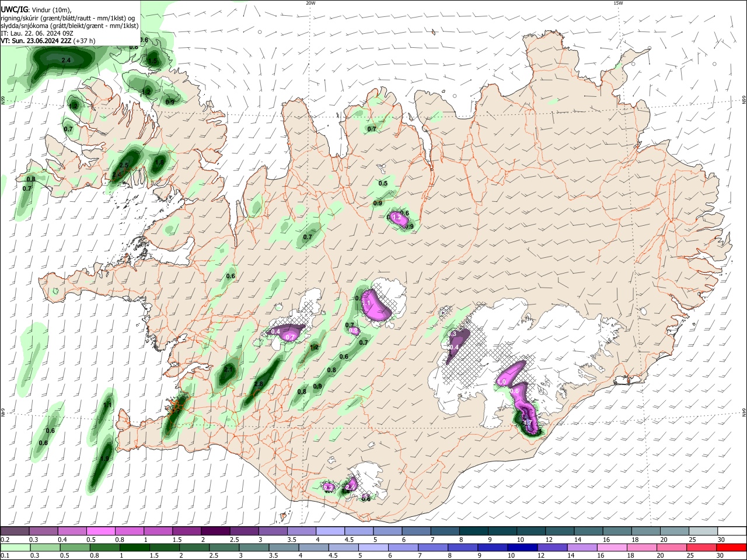747x560 pixels.
Task: Click the 'VT: Sun. 23.06.2024 22Z' valid time
Action: [36, 41]
